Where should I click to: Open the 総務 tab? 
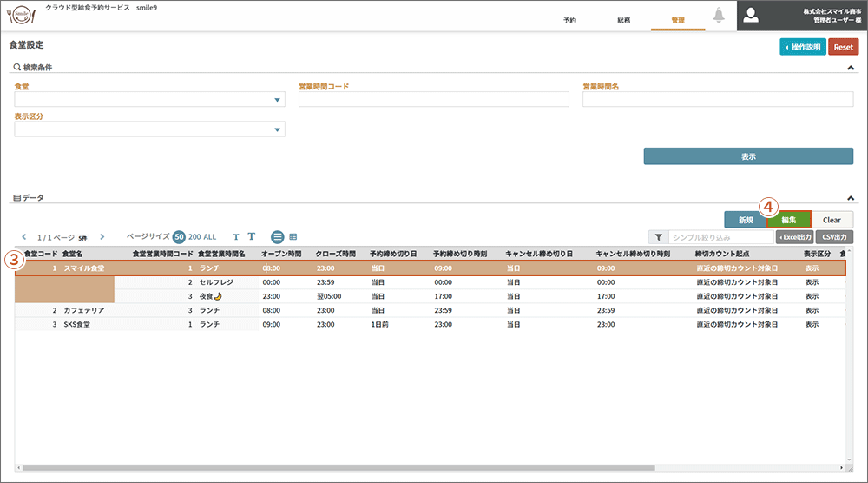(x=623, y=19)
